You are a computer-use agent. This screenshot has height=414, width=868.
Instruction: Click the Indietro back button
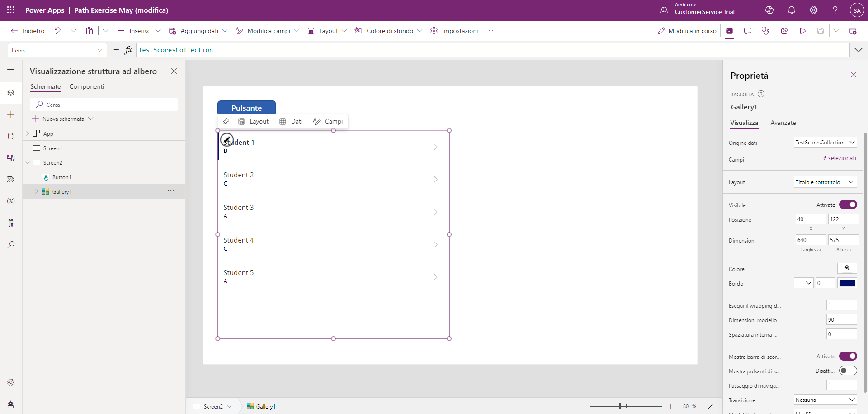pos(28,31)
